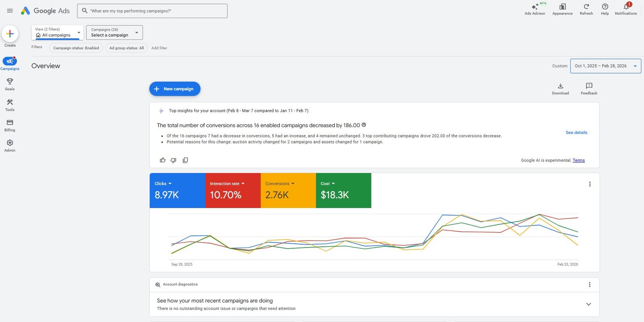Open the View All campaigns dropdown
This screenshot has width=644, height=322.
(58, 32)
